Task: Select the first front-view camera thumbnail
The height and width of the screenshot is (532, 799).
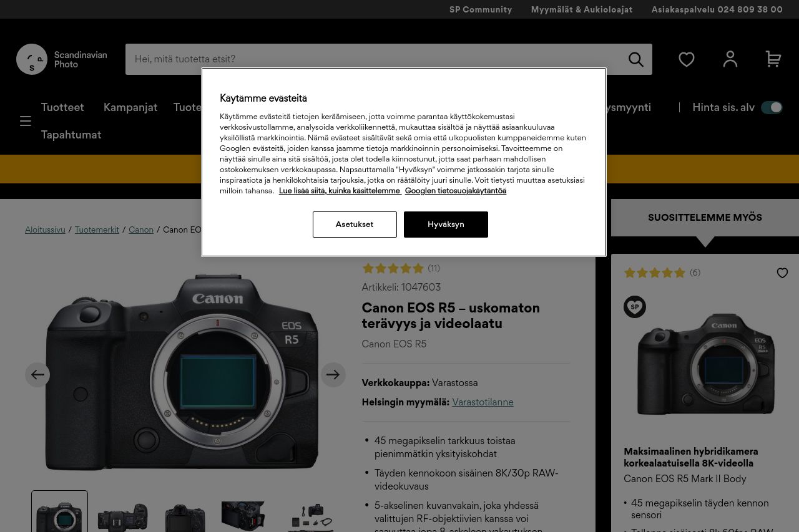Action: pos(60,512)
